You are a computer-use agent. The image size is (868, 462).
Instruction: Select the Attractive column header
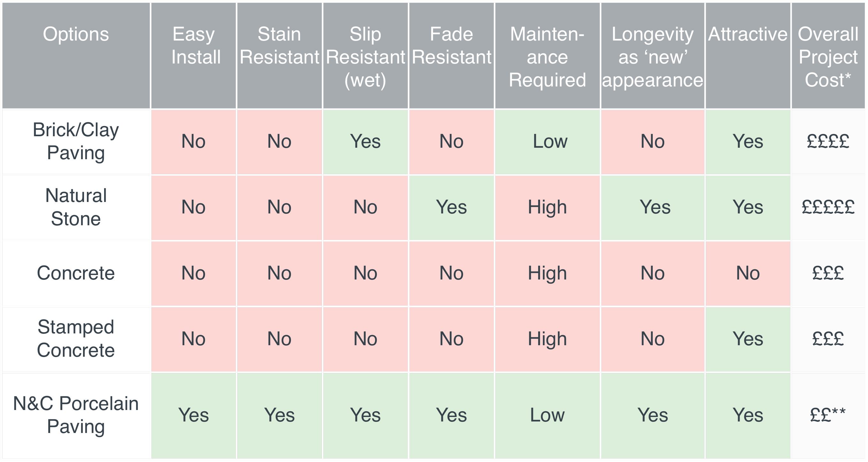[x=748, y=56]
